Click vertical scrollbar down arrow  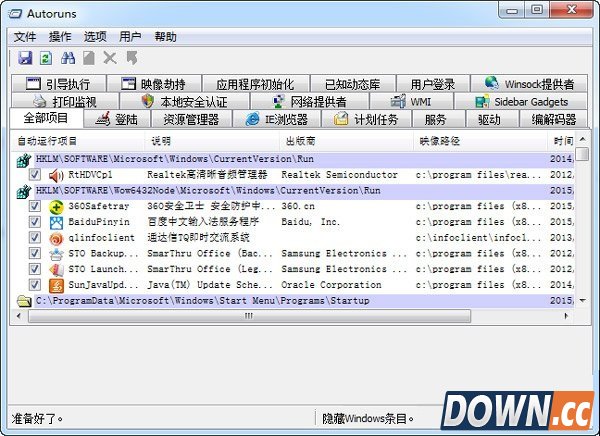pyautogui.click(x=582, y=301)
